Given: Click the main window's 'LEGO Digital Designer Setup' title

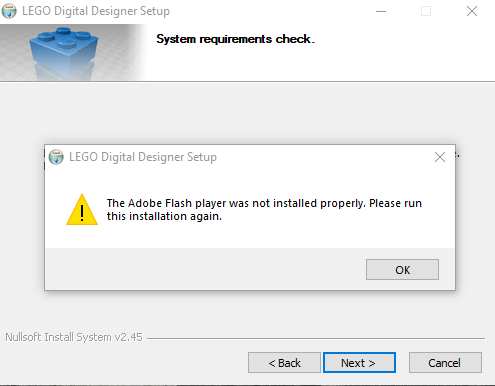Looking at the screenshot, I should (96, 11).
